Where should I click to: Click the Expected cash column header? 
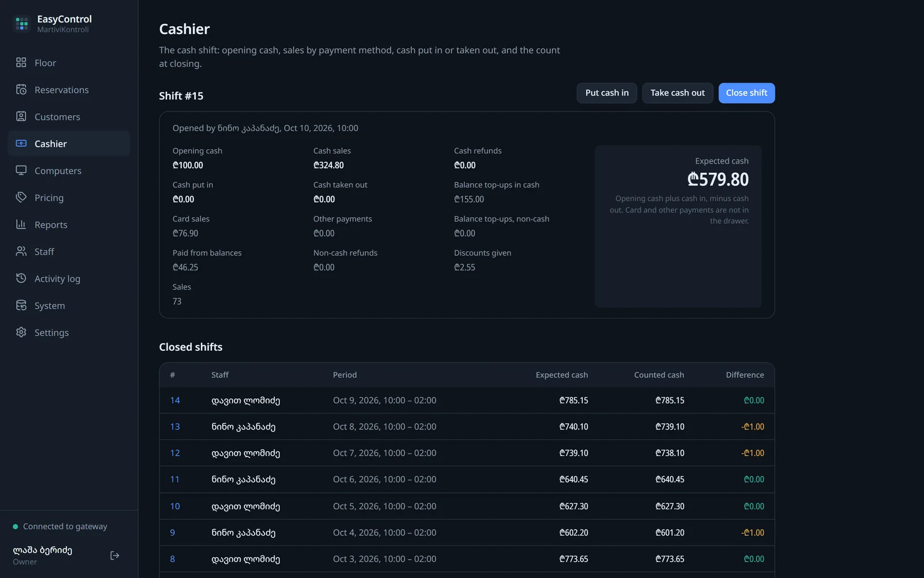pyautogui.click(x=561, y=375)
